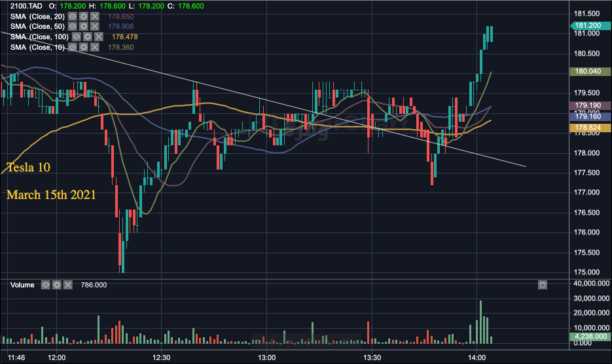Image resolution: width=612 pixels, height=364 pixels.
Task: Click the 178.360 SMA 10 value
Action: coord(120,47)
